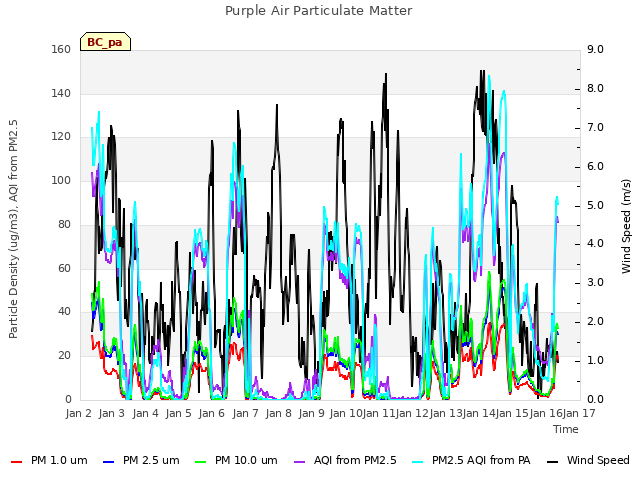Click the Particle Density left axis title
This screenshot has width=640, height=480.
point(13,229)
